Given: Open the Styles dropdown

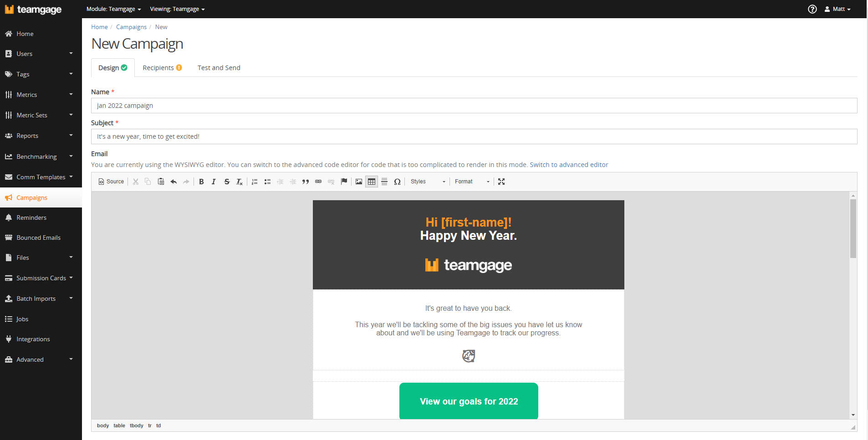Looking at the screenshot, I should click(x=428, y=182).
